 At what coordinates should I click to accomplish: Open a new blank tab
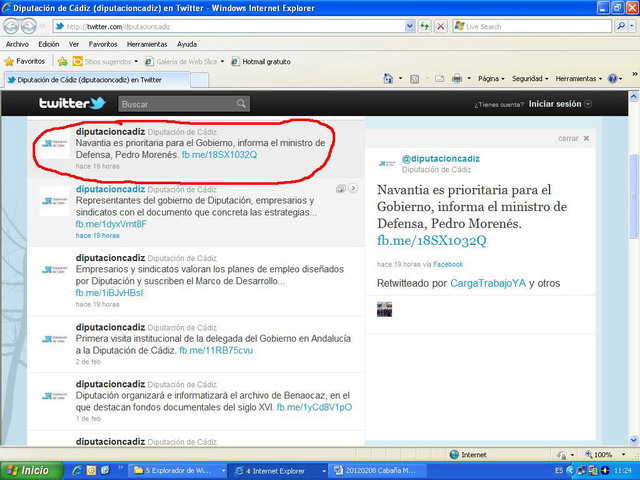(200, 80)
